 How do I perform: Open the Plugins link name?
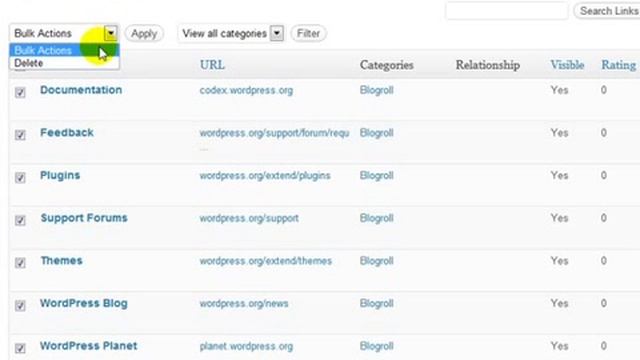[60, 176]
